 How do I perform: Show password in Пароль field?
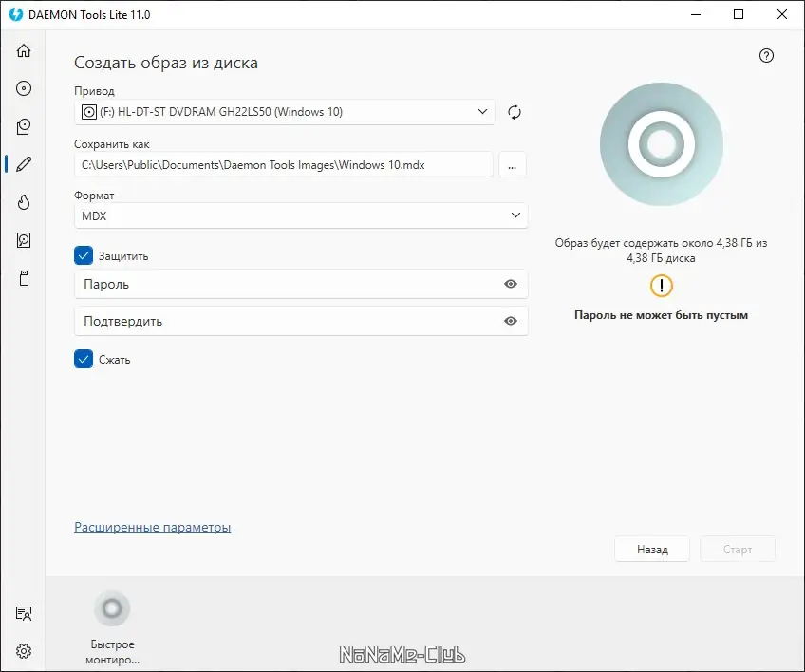tap(511, 284)
